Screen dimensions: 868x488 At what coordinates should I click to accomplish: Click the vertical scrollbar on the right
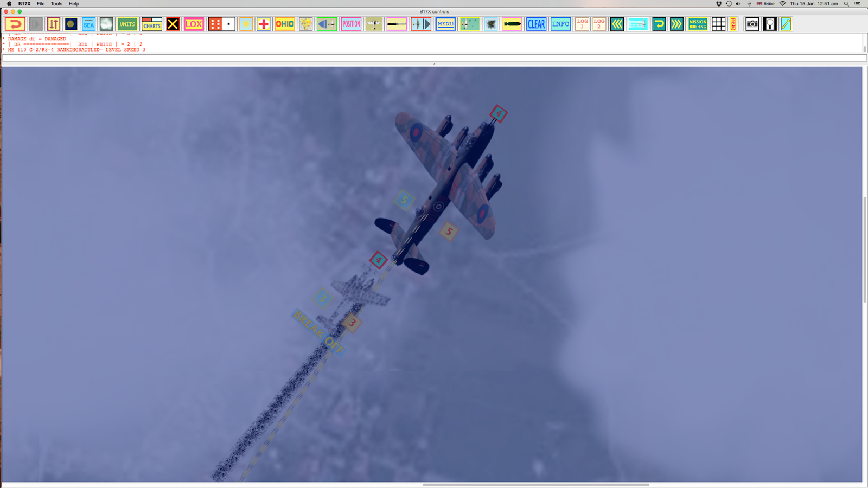[864, 249]
